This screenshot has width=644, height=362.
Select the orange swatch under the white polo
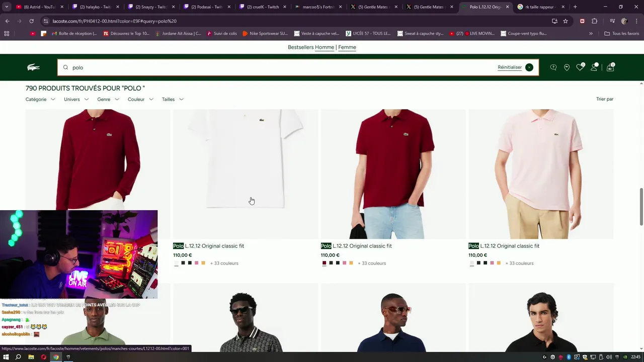(x=203, y=263)
